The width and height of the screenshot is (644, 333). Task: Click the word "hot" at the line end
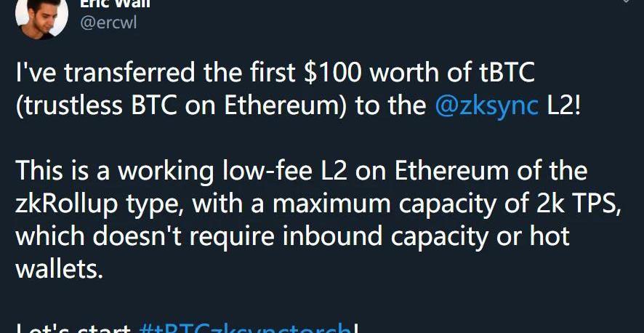tap(549, 236)
